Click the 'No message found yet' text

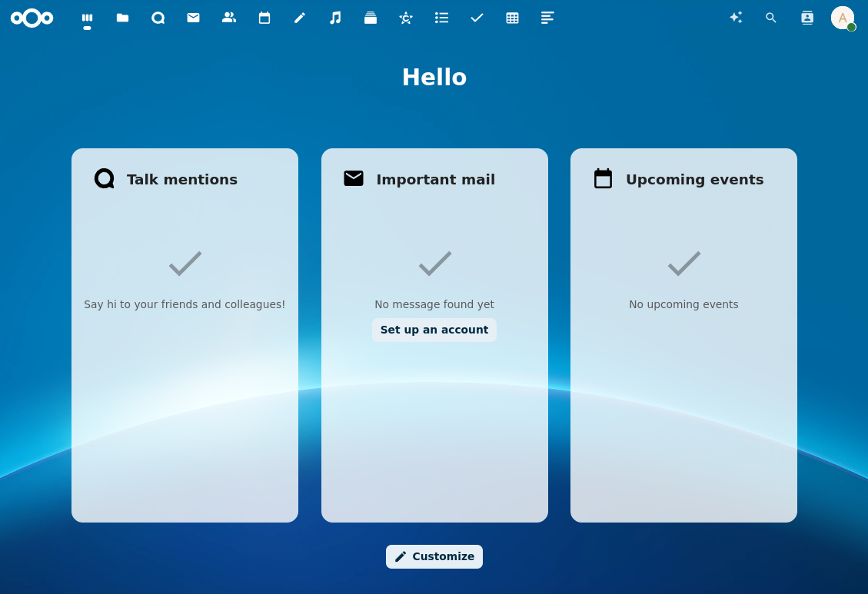coord(434,304)
